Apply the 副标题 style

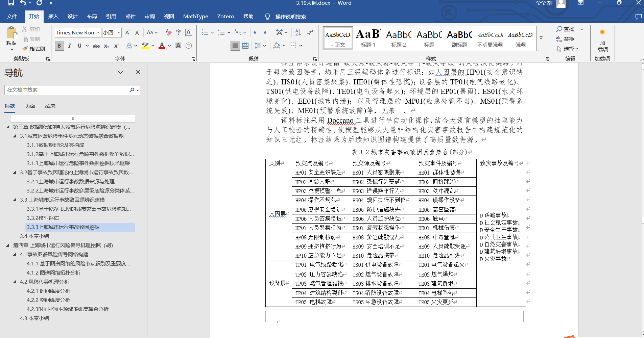click(x=459, y=38)
